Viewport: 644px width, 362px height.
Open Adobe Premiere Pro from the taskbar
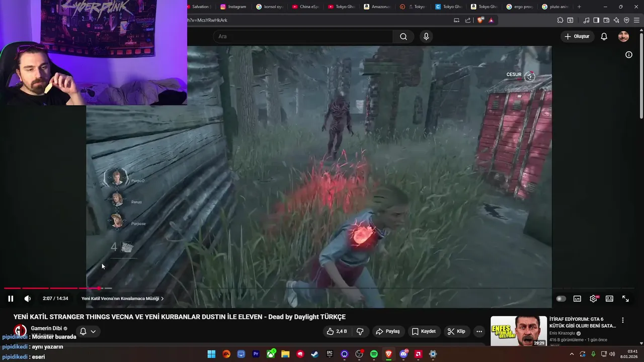pos(256,354)
